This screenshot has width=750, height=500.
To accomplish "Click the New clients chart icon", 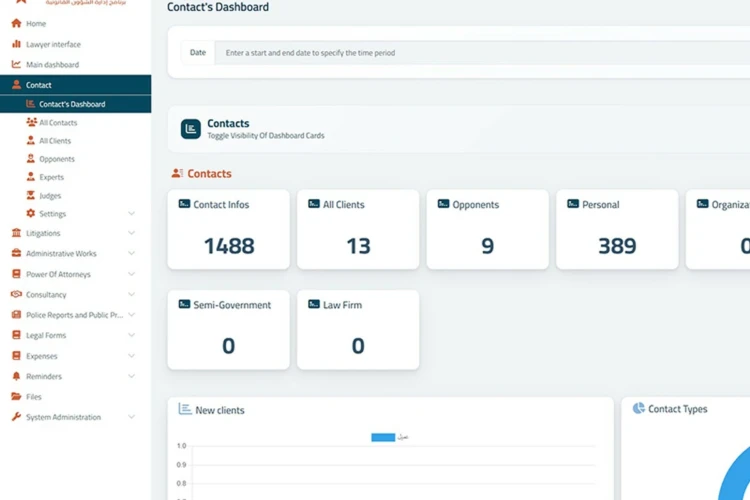I will [185, 409].
